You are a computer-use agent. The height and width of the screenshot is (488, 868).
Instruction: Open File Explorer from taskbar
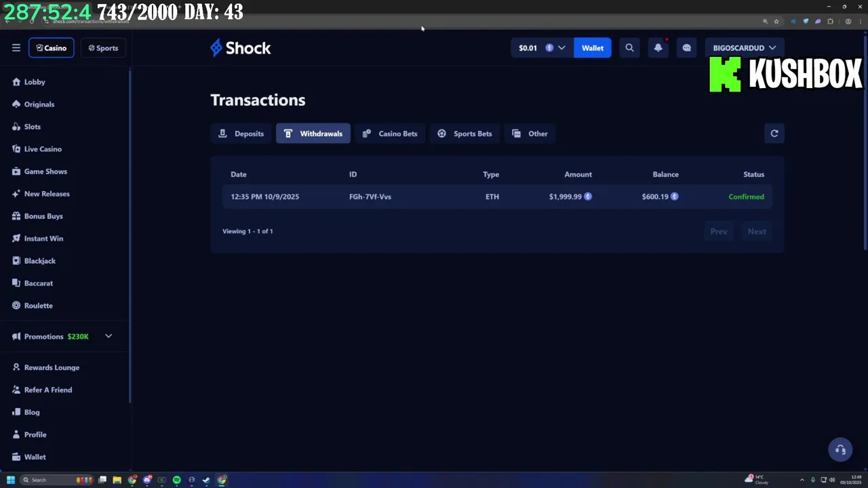click(x=117, y=480)
